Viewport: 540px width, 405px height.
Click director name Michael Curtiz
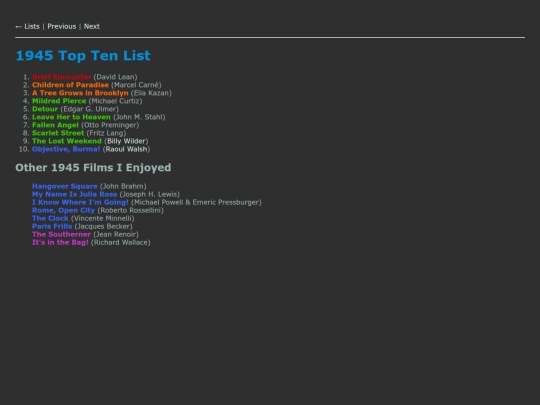click(x=115, y=101)
